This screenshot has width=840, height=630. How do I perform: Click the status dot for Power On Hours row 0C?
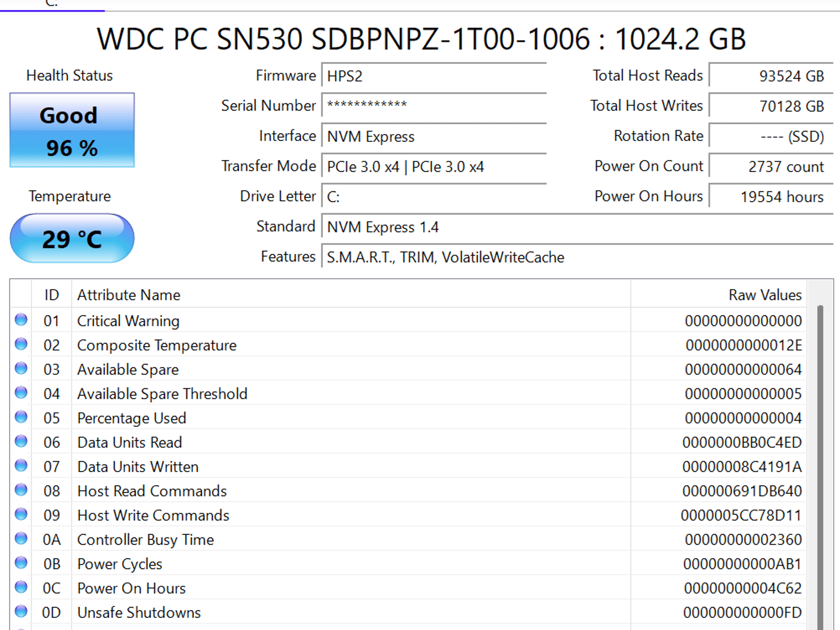21,587
